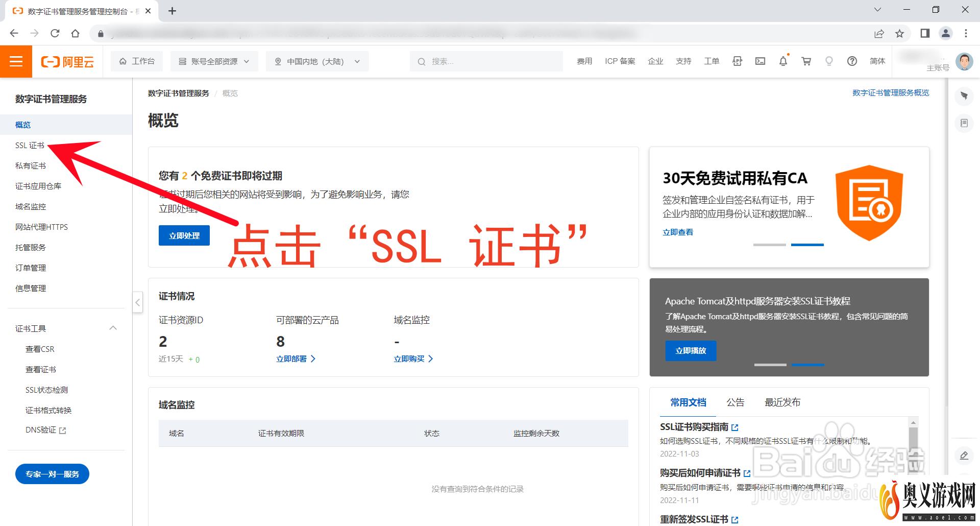Viewport: 980px width, 526px height.
Task: Open the 费用 menu
Action: pyautogui.click(x=584, y=61)
